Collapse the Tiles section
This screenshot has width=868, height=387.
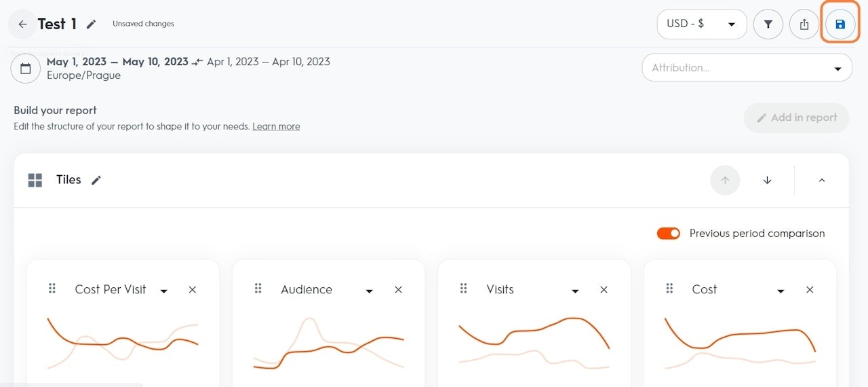point(822,181)
